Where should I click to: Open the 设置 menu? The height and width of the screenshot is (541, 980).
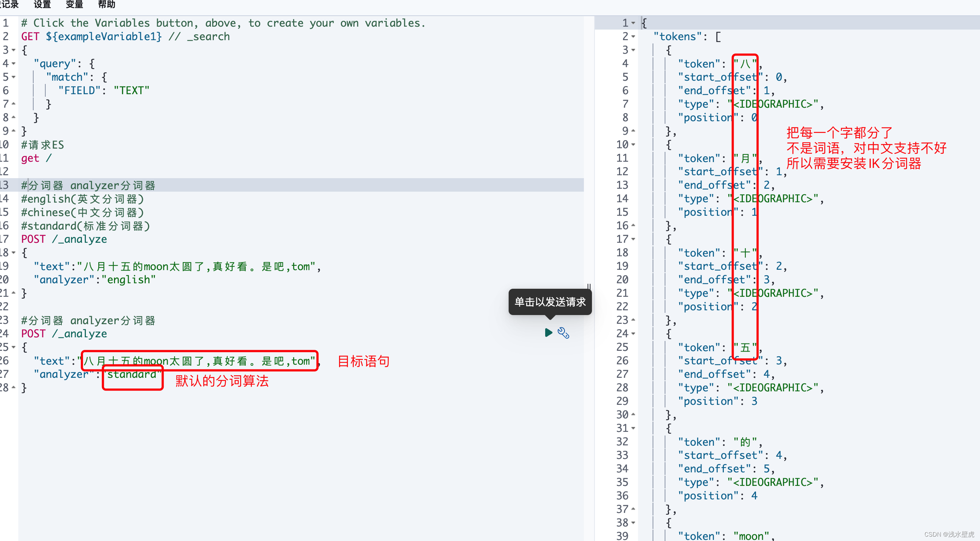click(42, 4)
